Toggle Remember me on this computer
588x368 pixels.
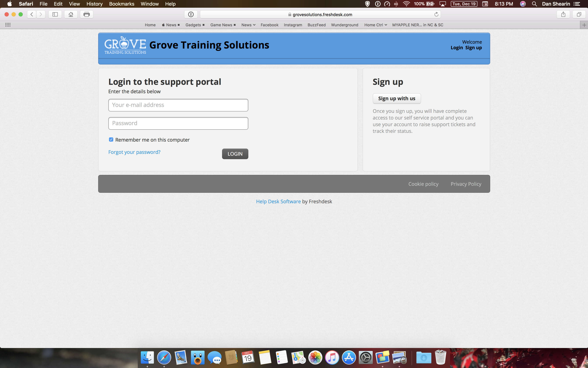pyautogui.click(x=111, y=139)
